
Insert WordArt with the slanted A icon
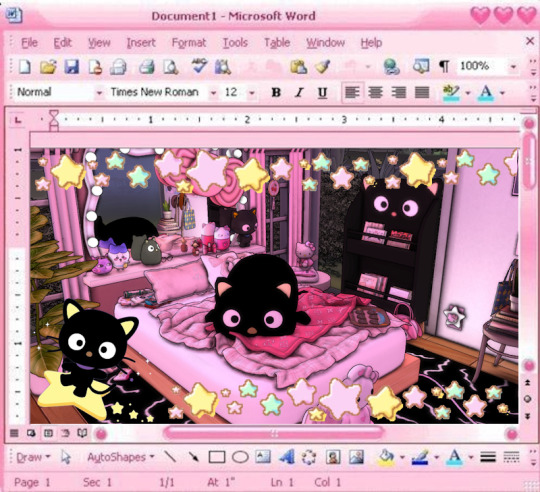tap(287, 457)
